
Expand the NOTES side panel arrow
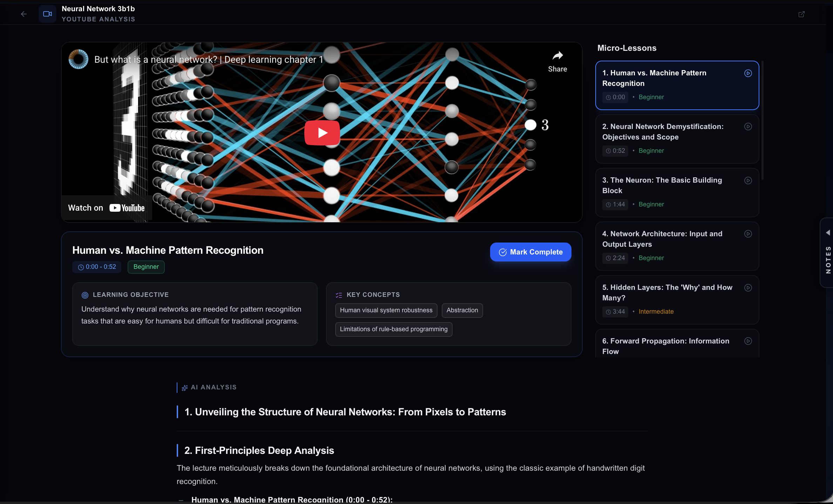(x=828, y=233)
